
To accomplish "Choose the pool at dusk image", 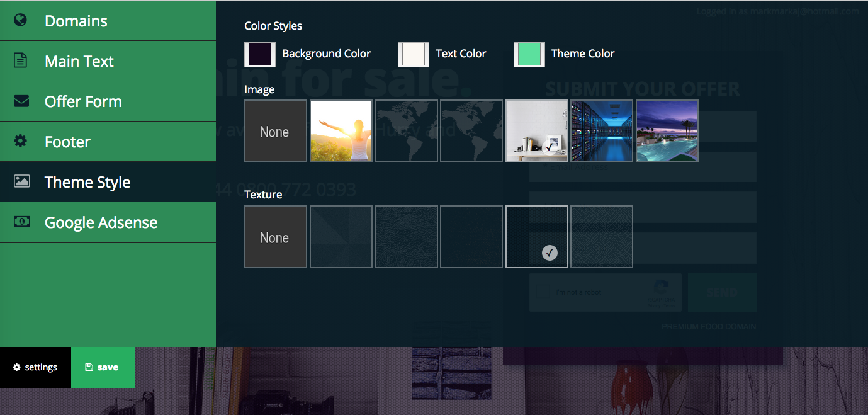I will coord(667,131).
